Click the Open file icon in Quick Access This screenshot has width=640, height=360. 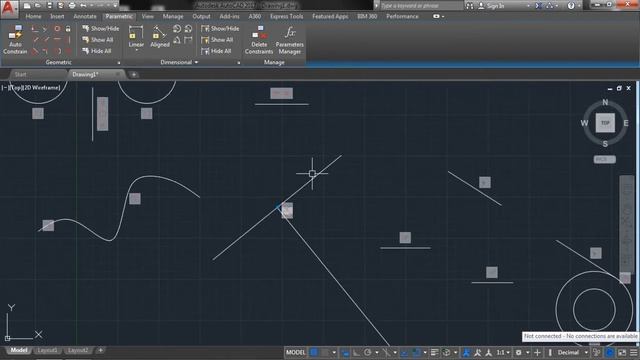tap(38, 6)
